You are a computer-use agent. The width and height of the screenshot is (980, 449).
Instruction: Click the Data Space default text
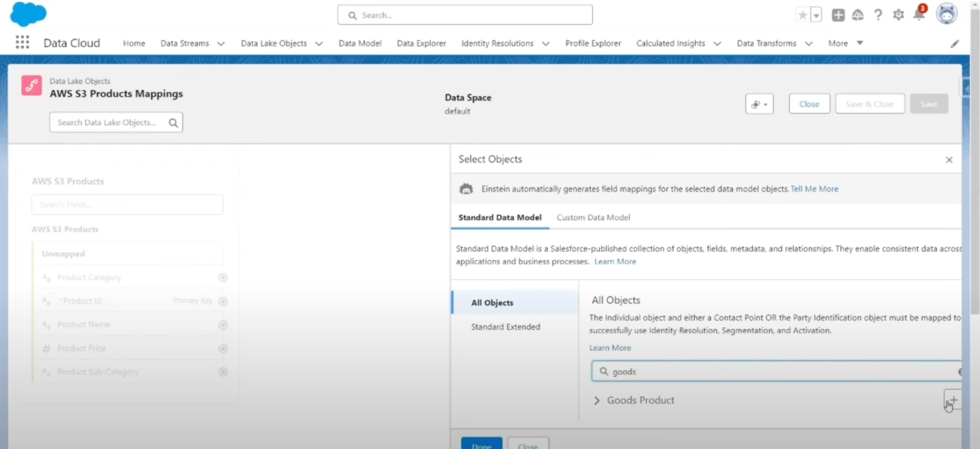point(458,111)
